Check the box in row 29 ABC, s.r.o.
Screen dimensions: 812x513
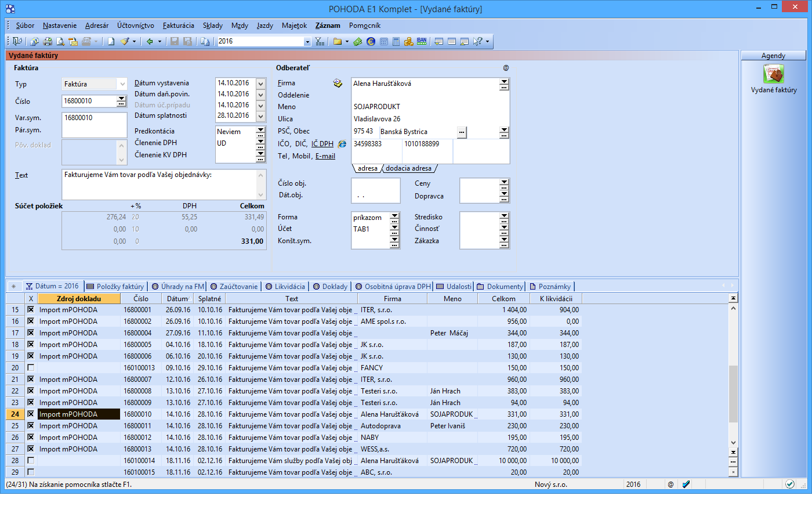point(31,472)
